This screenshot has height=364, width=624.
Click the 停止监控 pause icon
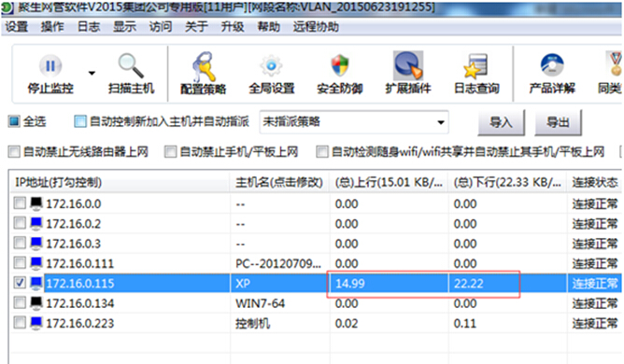point(50,65)
